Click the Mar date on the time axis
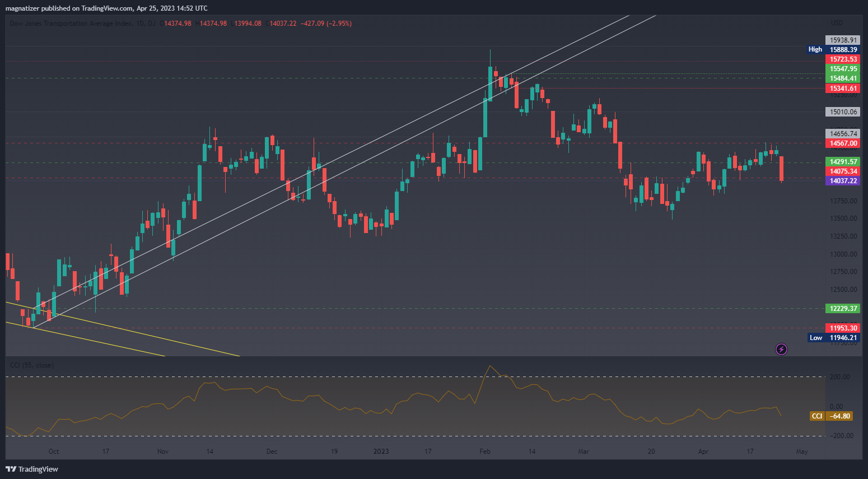This screenshot has height=479, width=868. coord(584,452)
